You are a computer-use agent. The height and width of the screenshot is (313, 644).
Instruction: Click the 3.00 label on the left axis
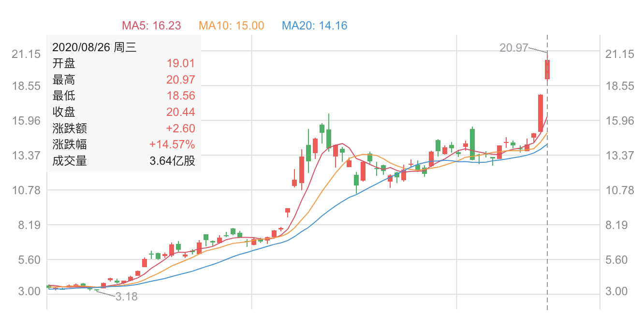pos(29,291)
